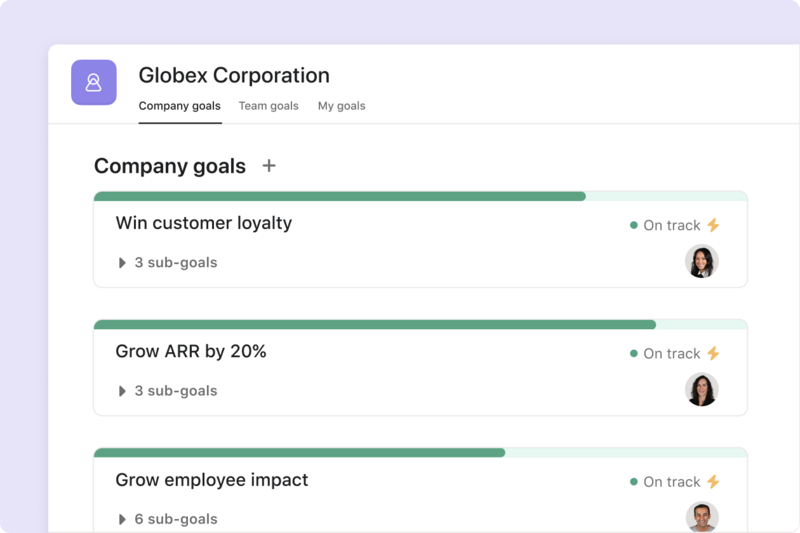The image size is (800, 533).
Task: Open the Win customer loyalty goal
Action: (204, 223)
